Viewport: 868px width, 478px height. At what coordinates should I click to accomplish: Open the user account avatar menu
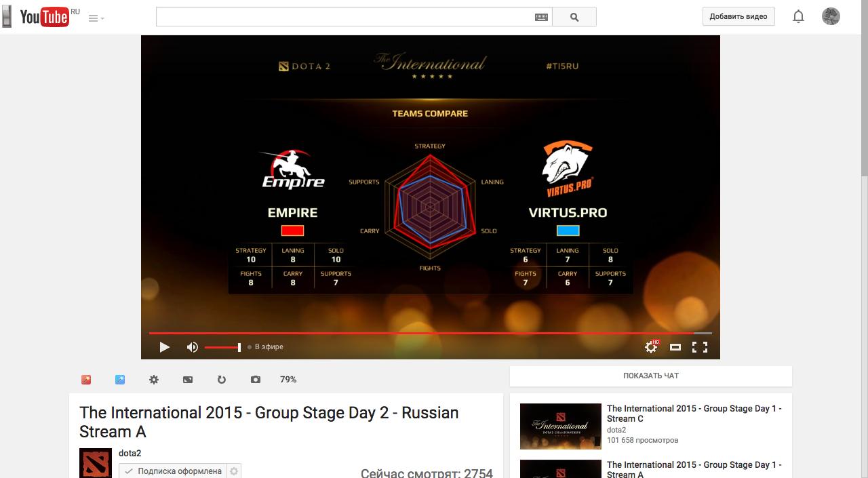point(831,16)
